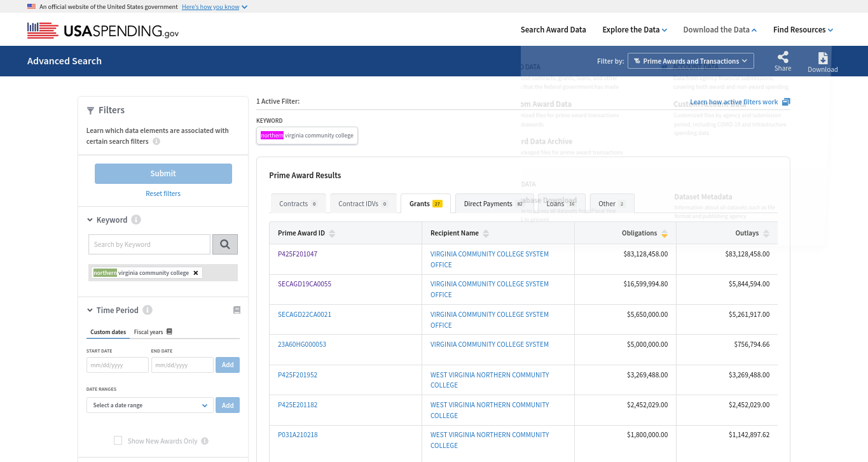Open award P425F201047
868x462 pixels.
pyautogui.click(x=298, y=254)
